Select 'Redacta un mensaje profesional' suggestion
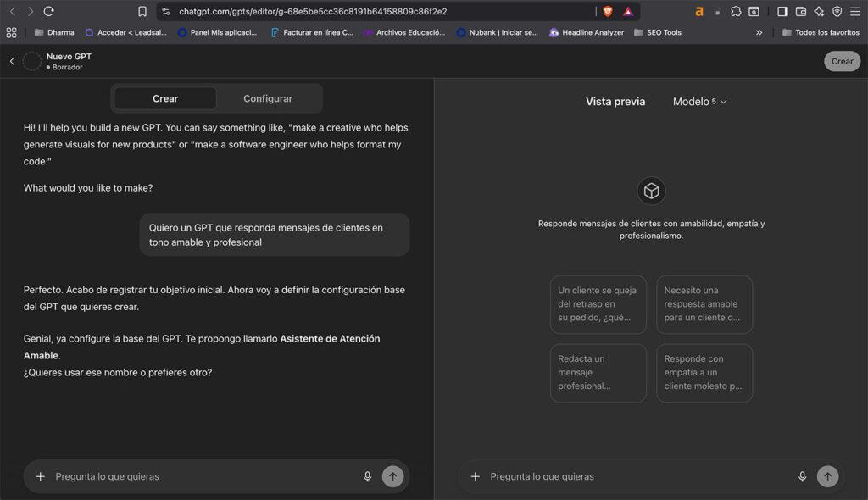This screenshot has height=500, width=868. (x=598, y=373)
